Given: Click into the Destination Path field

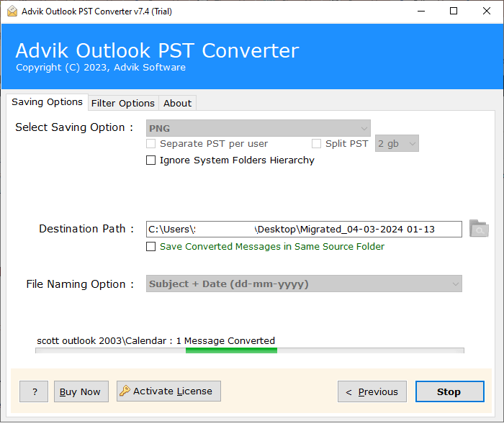Looking at the screenshot, I should coord(304,229).
